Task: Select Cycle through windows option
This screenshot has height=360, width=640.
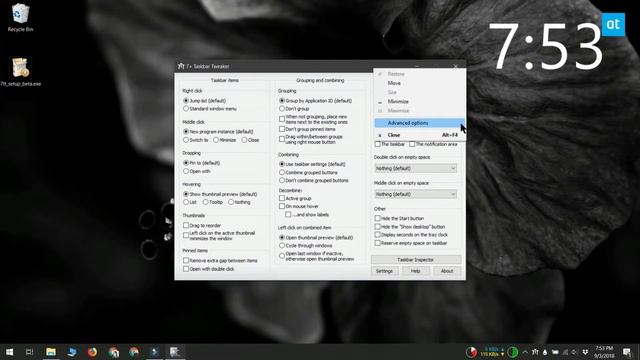Action: (306, 246)
